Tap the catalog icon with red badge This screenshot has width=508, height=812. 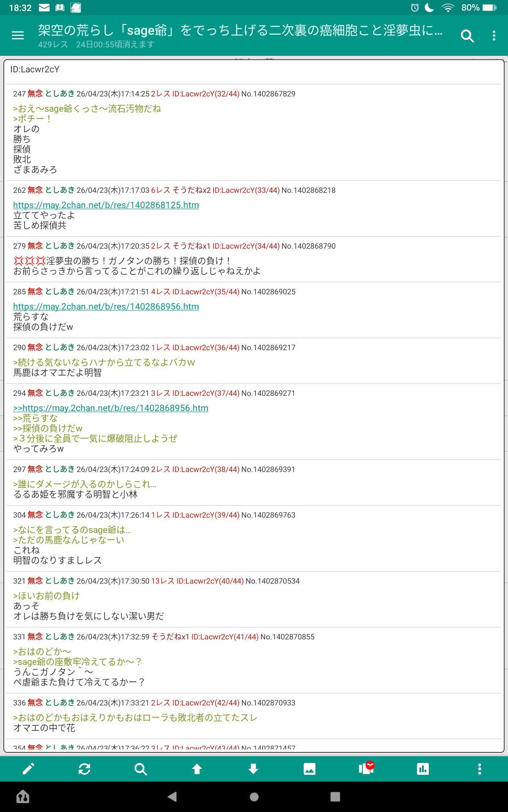point(366,768)
